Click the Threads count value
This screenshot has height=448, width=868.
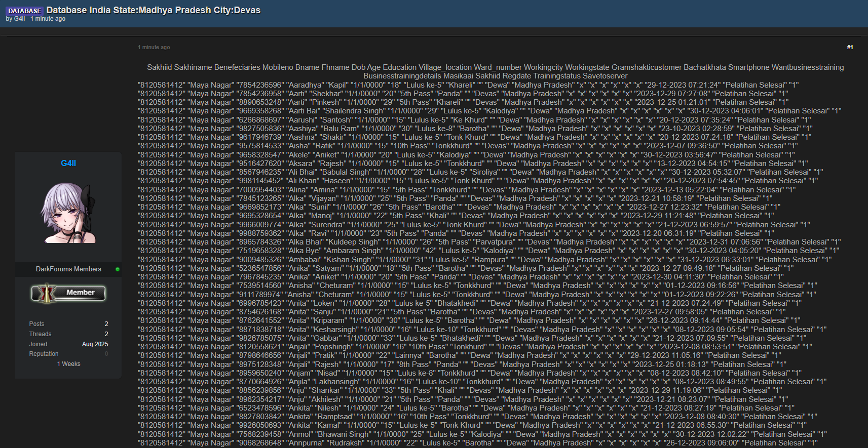(106, 334)
